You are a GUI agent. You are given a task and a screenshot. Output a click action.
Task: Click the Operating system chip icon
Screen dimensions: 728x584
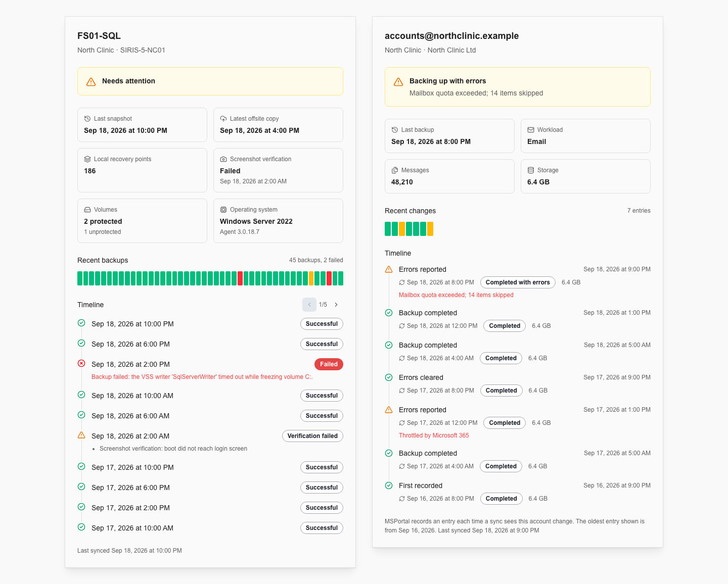click(x=223, y=210)
